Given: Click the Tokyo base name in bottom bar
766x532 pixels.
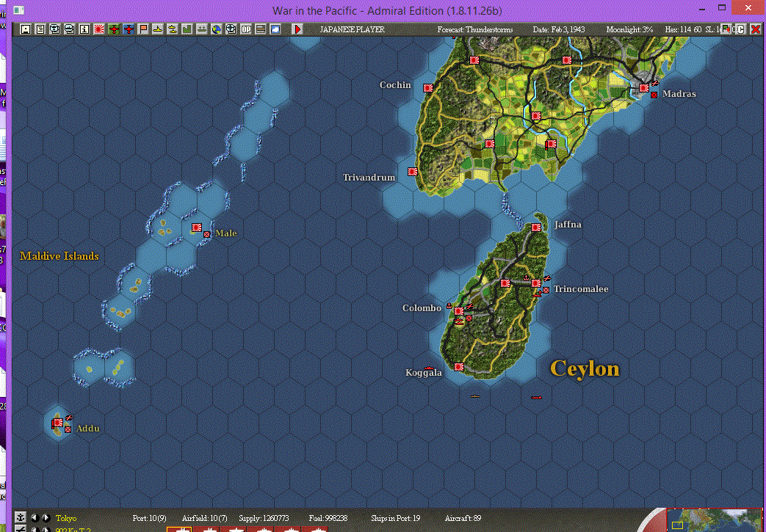Looking at the screenshot, I should [66, 518].
